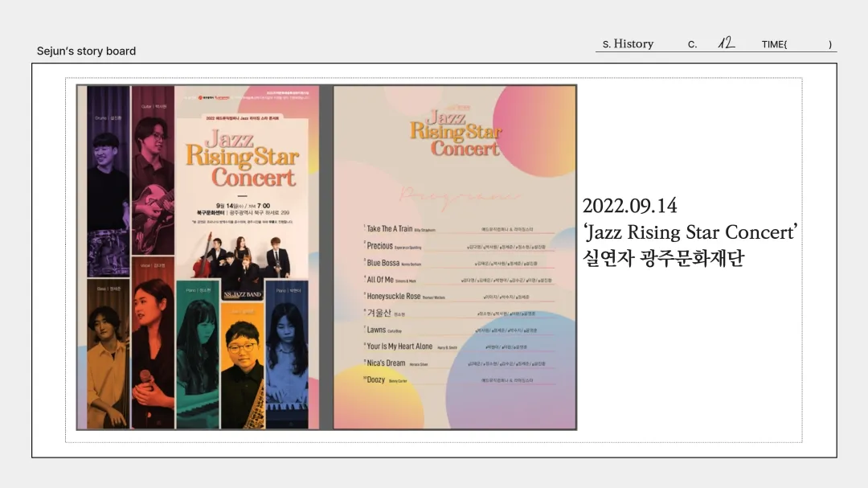Click the orange saxophone performer photo
Image resolution: width=868 pixels, height=488 pixels.
click(243, 366)
